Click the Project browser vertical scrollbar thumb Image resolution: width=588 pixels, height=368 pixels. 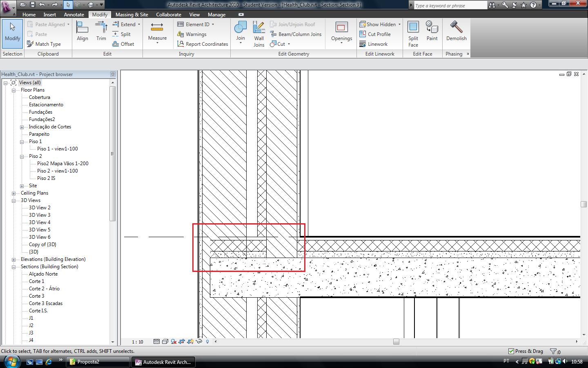point(113,154)
